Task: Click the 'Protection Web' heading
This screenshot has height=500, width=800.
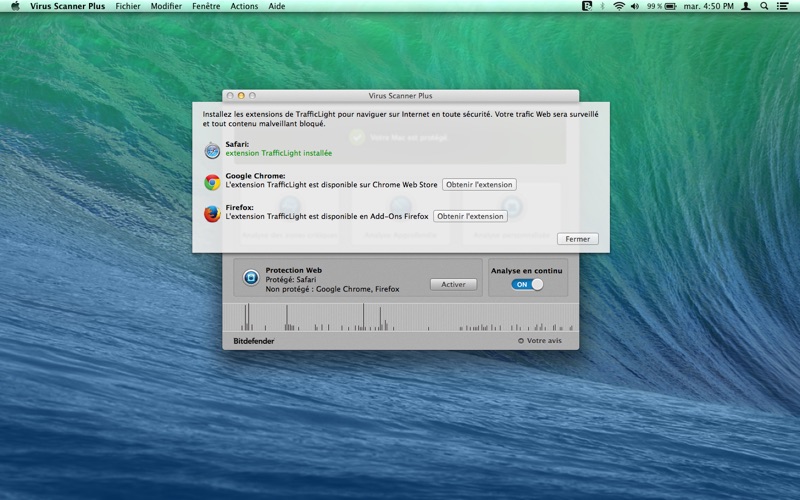Action: [x=293, y=270]
